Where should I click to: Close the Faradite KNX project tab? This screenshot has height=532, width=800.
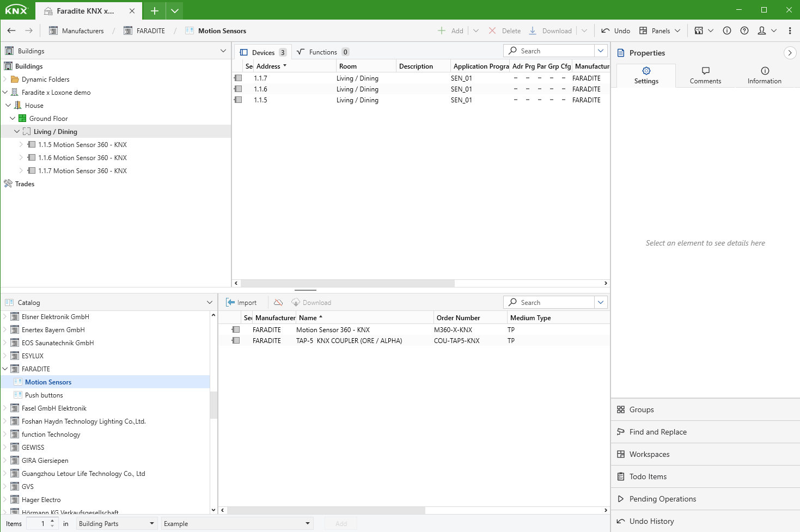(132, 11)
